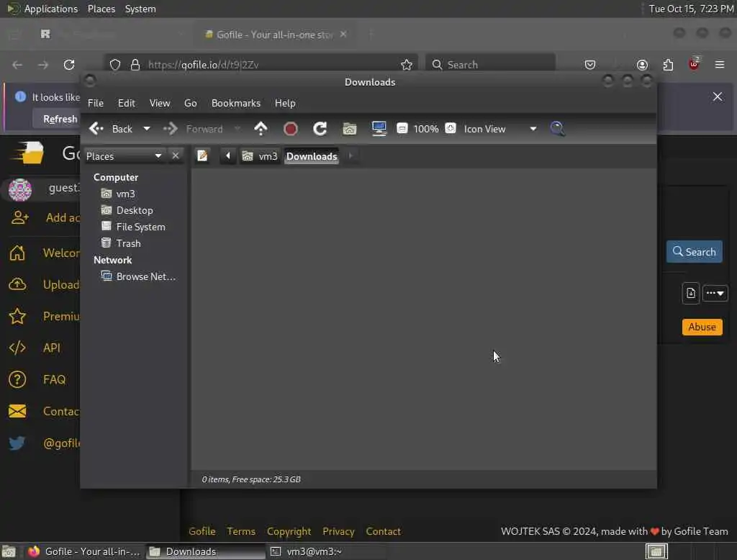The height and width of the screenshot is (560, 737).
Task: Click vm3 path bar button
Action: pyautogui.click(x=259, y=155)
